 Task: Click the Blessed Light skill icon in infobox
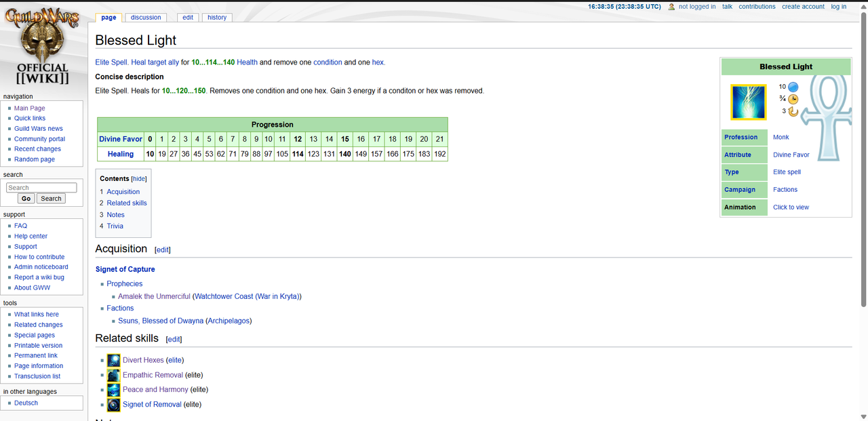pyautogui.click(x=749, y=102)
